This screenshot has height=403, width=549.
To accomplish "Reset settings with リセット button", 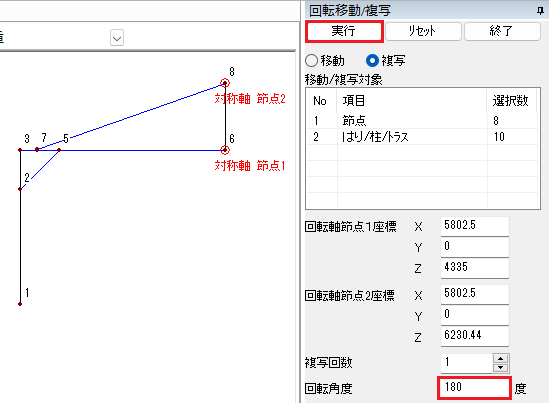I will click(423, 31).
